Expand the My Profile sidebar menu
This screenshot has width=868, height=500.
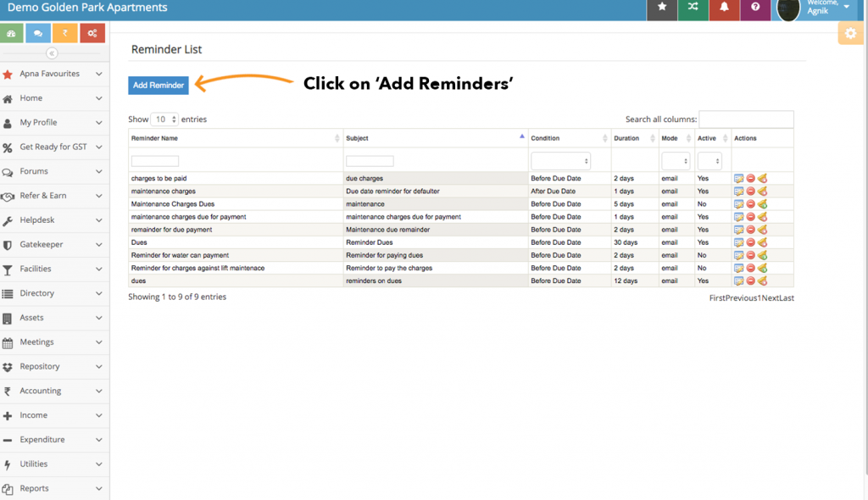pos(54,122)
